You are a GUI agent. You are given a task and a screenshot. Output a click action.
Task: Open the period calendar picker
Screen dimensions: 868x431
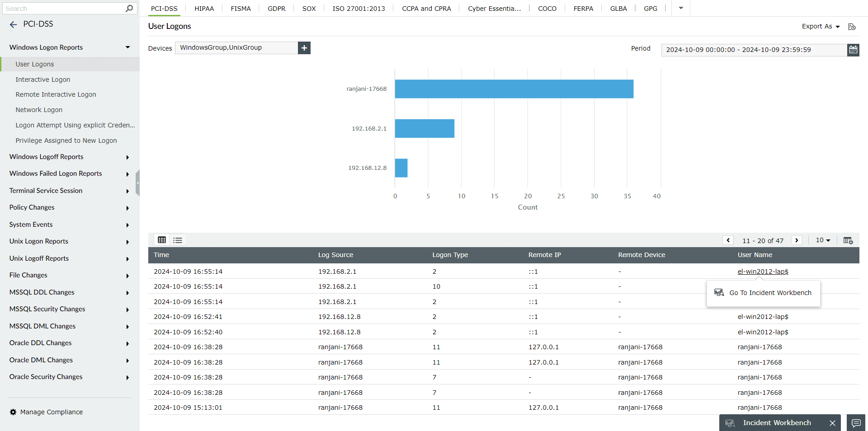[x=853, y=50]
